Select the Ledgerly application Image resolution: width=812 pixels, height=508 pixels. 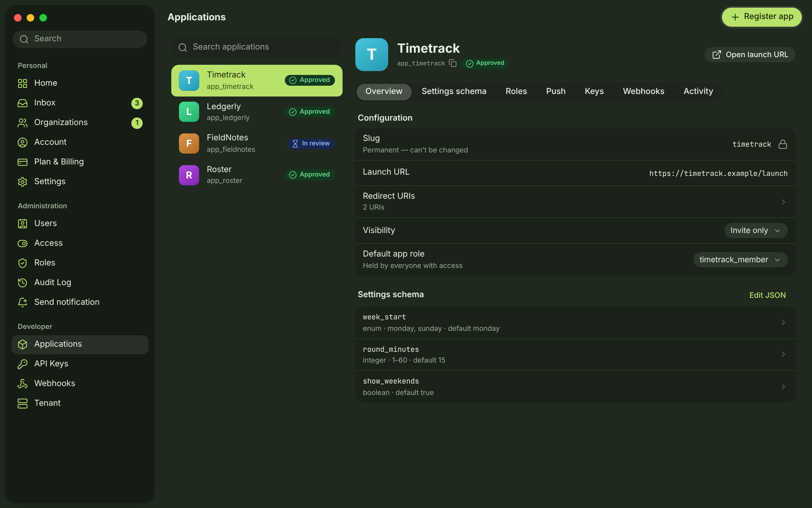point(257,112)
